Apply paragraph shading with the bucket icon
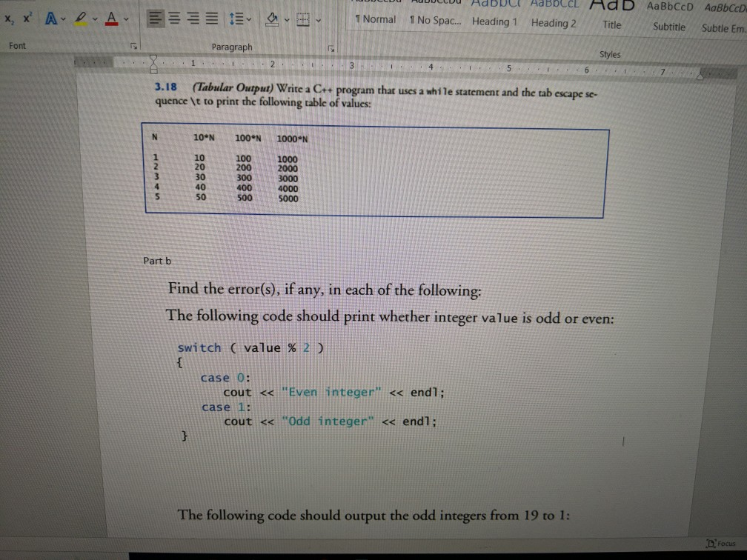The width and height of the screenshot is (747, 560). point(272,19)
